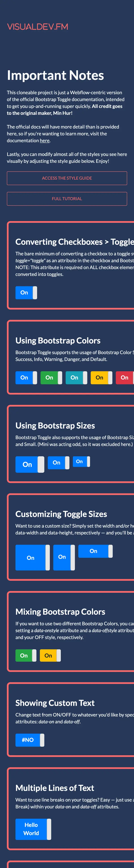Screen dimensions: 134x868
Task: Toggle the blue primary switch under Bootstrap Colors
Action: click(26, 377)
